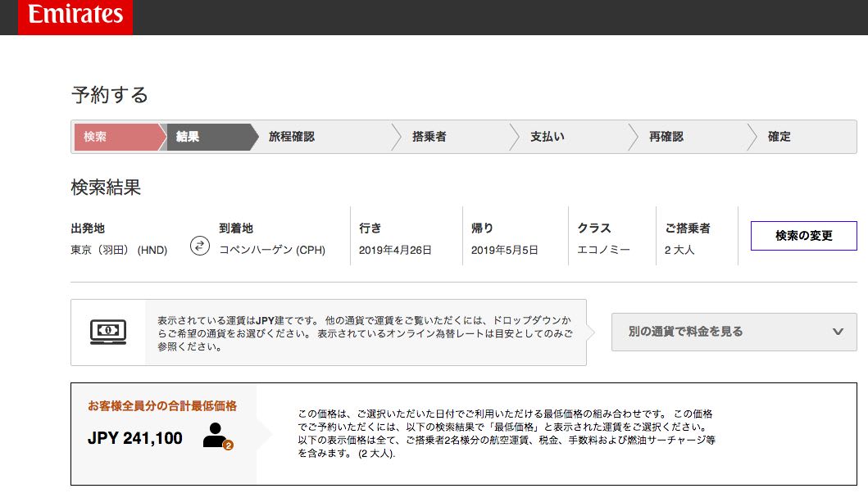Click destination コペンハーゲン (CPH)
868x502 pixels.
click(x=272, y=250)
